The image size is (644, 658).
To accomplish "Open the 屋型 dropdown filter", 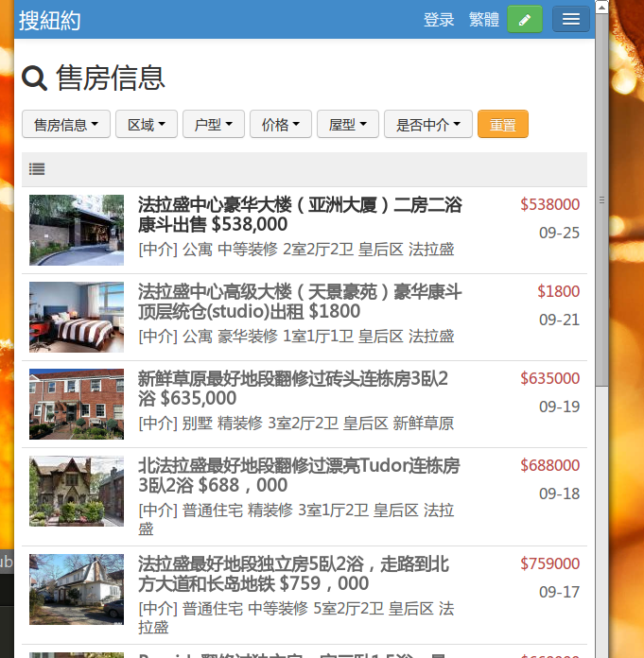I will tap(348, 124).
